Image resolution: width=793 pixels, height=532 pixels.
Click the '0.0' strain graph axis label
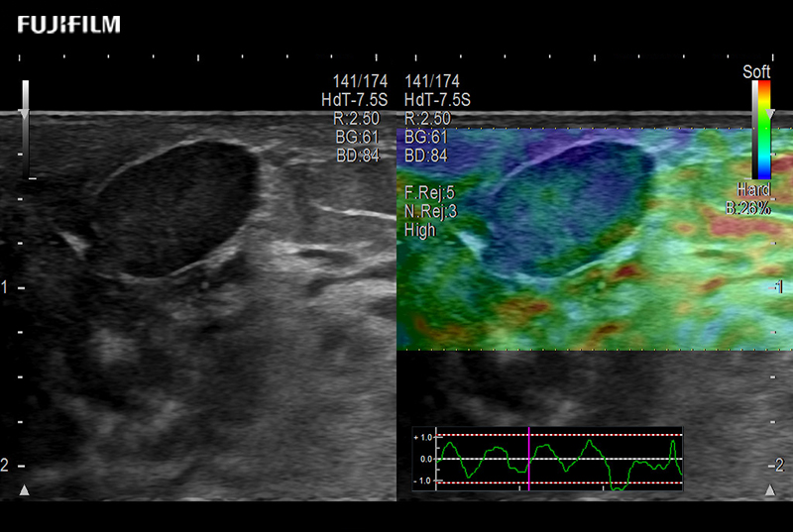pos(426,460)
